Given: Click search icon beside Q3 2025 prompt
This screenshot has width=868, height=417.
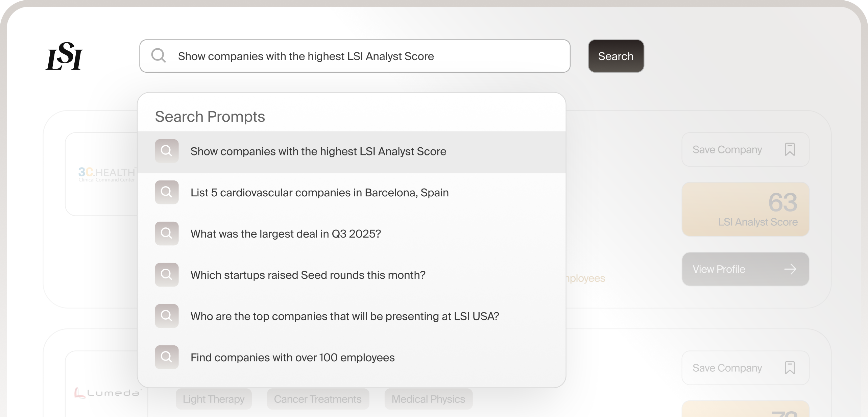Looking at the screenshot, I should [x=167, y=234].
